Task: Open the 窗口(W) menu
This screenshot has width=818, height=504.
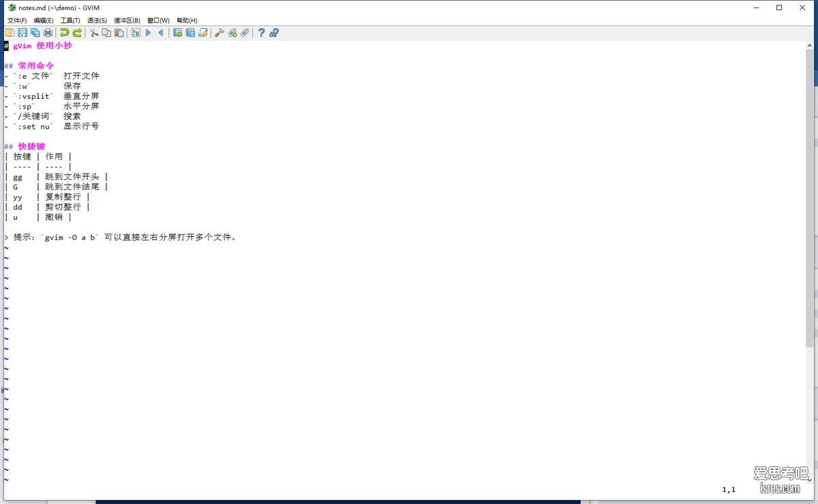Action: 158,20
